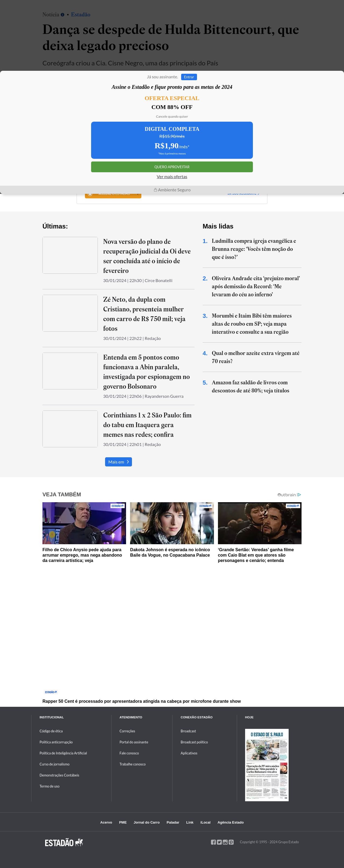
Task: Open Jornal do Carro footer menu item
Action: point(146,822)
